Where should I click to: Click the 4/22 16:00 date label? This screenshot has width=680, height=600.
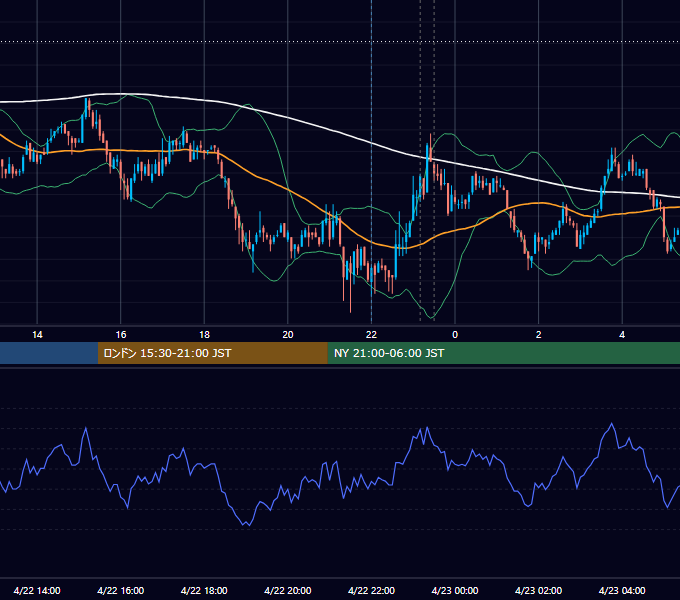coord(121,590)
